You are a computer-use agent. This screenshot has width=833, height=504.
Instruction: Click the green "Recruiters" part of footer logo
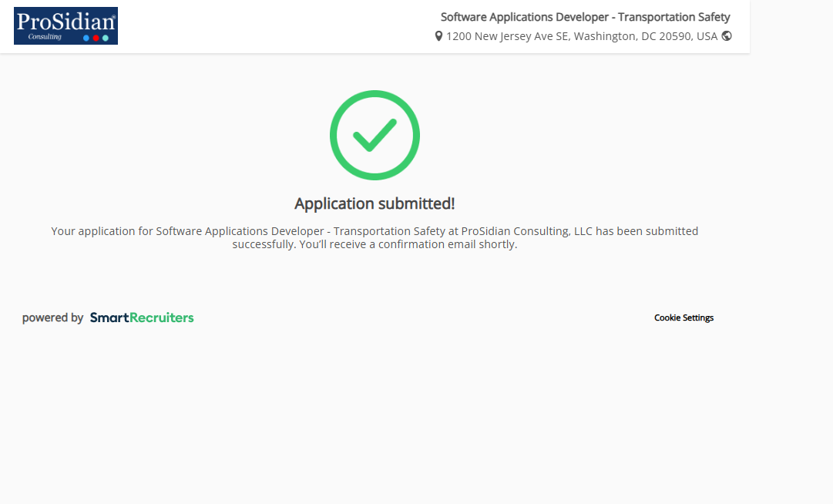click(162, 318)
